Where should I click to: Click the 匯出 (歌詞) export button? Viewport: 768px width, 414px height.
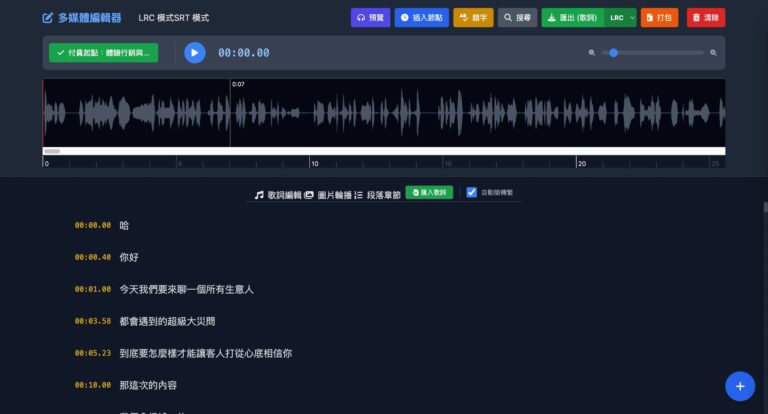[573, 18]
